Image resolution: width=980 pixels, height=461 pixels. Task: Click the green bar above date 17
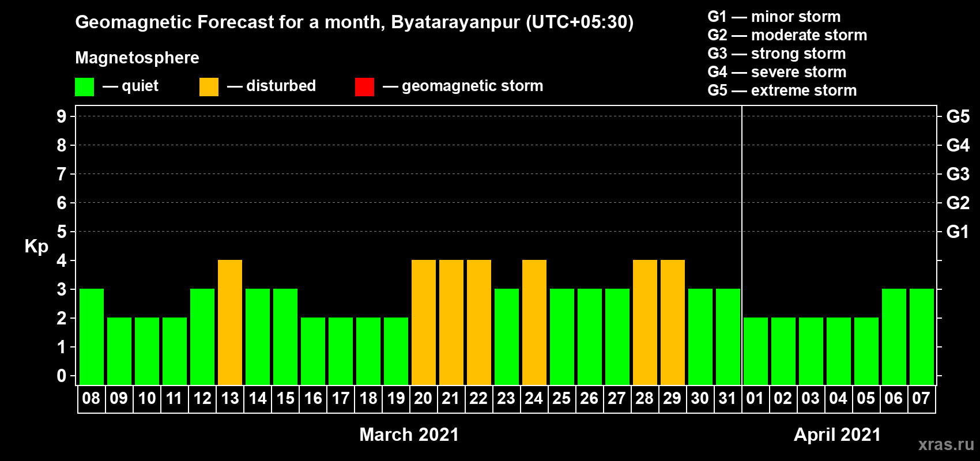coord(341,351)
